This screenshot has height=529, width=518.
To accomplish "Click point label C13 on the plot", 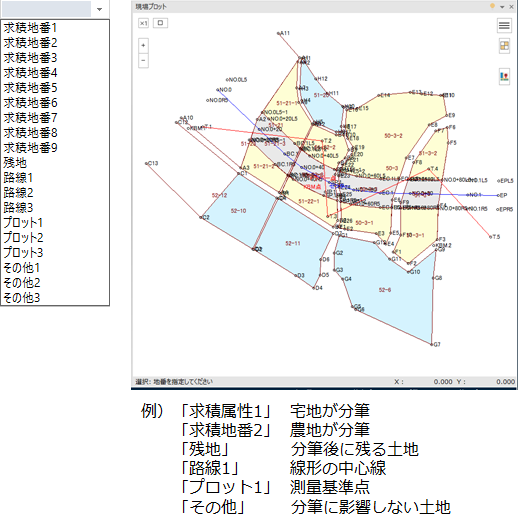I will [x=153, y=163].
